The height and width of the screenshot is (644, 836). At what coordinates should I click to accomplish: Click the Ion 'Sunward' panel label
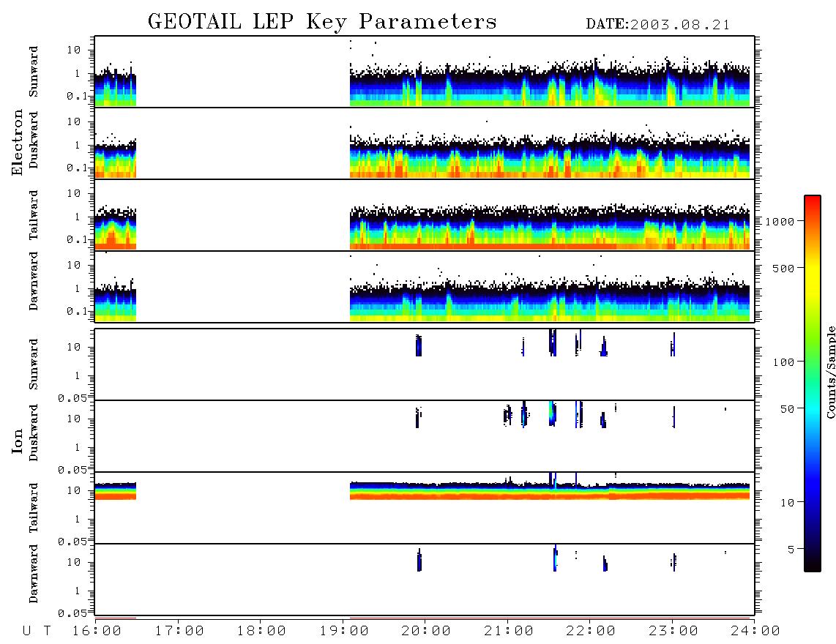[x=34, y=364]
